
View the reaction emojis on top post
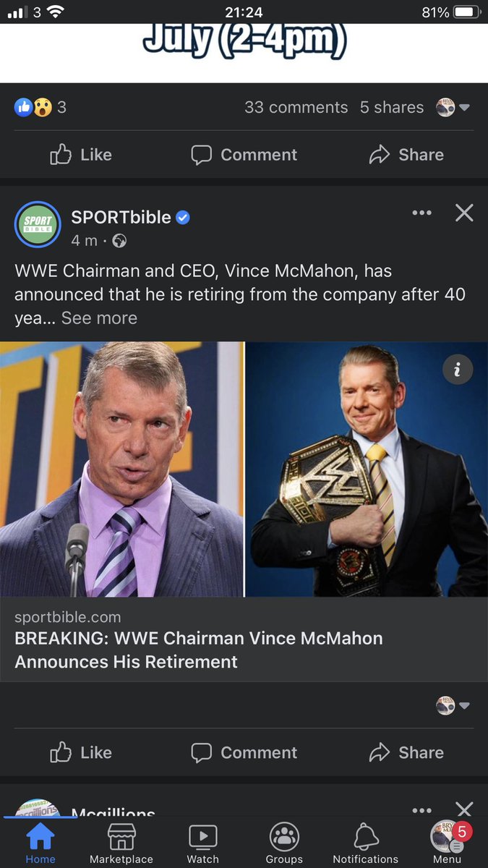pos(33,107)
